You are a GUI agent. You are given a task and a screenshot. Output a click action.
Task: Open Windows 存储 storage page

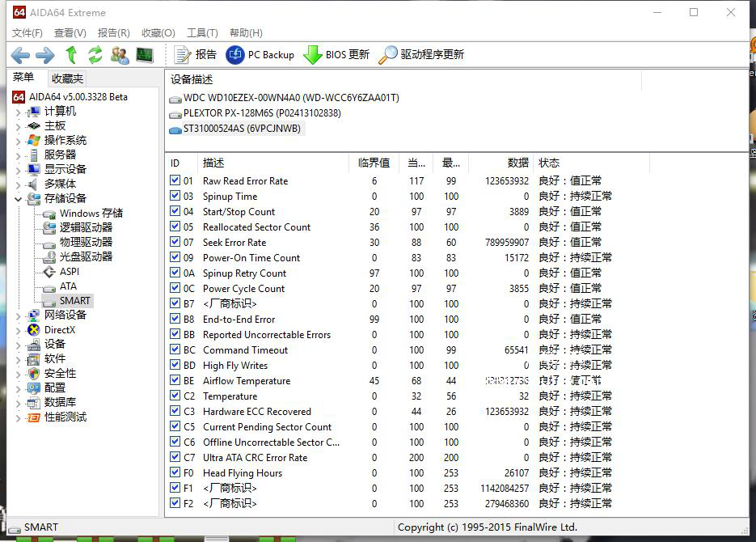click(82, 213)
